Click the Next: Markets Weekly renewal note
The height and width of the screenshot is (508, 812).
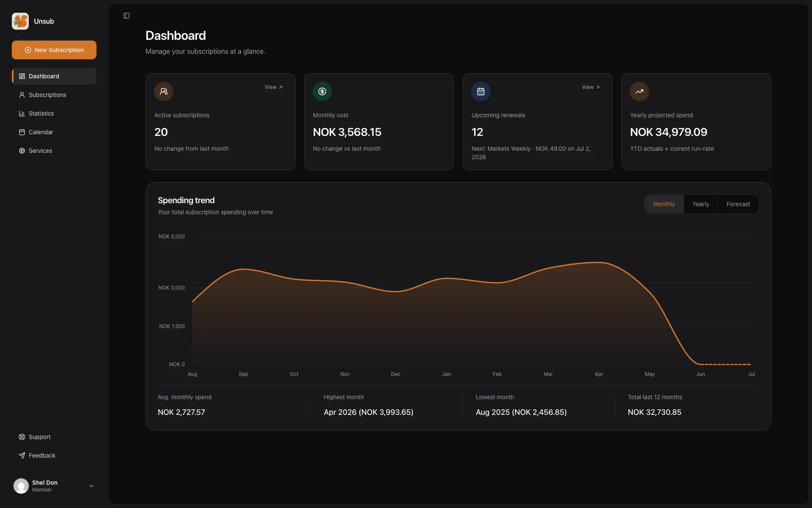click(531, 153)
